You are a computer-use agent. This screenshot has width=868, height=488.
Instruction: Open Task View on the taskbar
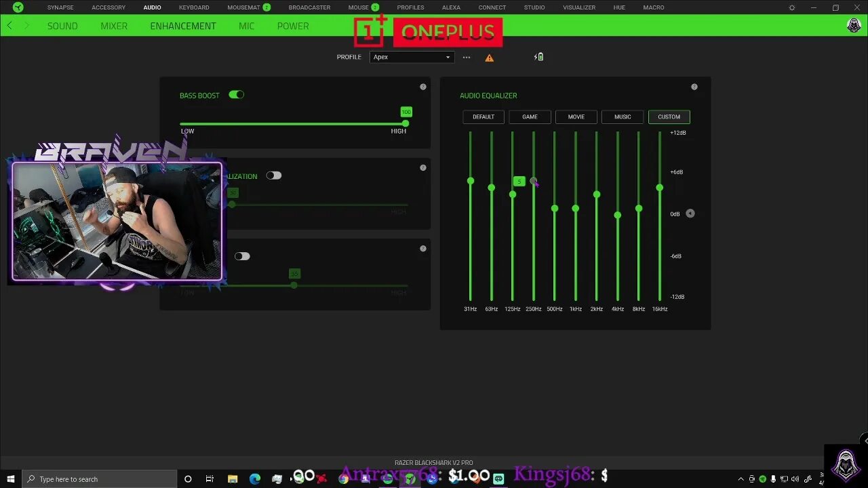pyautogui.click(x=210, y=479)
